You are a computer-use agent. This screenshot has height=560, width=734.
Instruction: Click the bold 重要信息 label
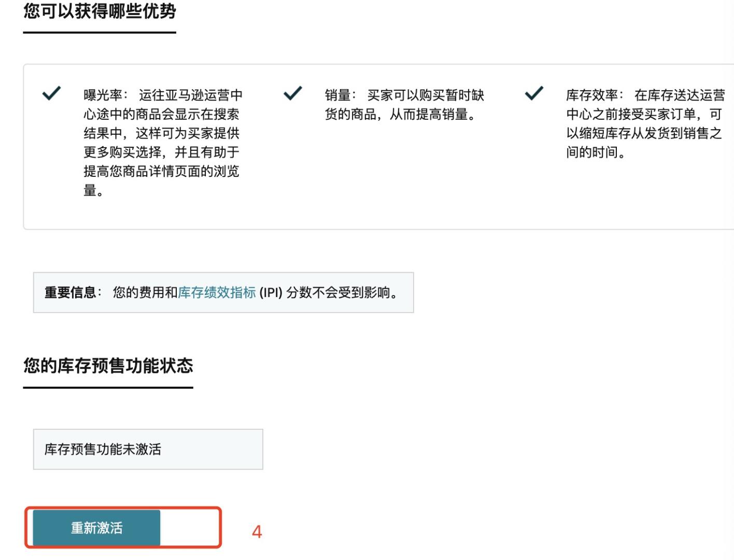[70, 292]
